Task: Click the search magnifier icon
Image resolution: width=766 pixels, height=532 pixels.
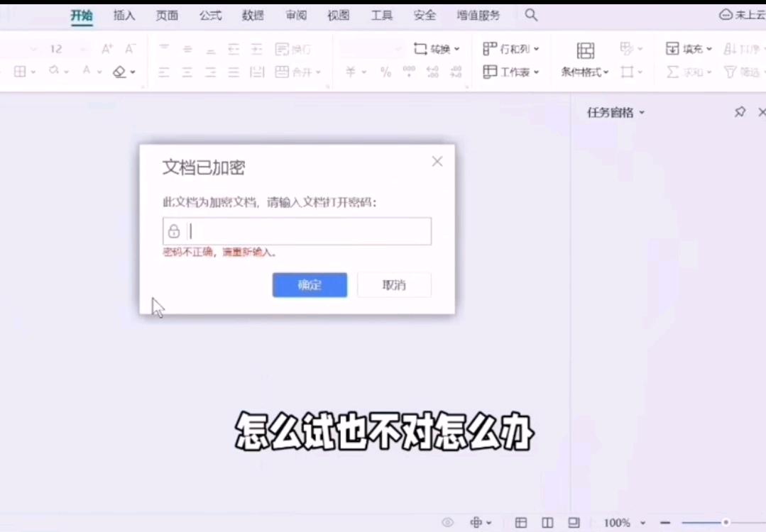Action: click(531, 15)
